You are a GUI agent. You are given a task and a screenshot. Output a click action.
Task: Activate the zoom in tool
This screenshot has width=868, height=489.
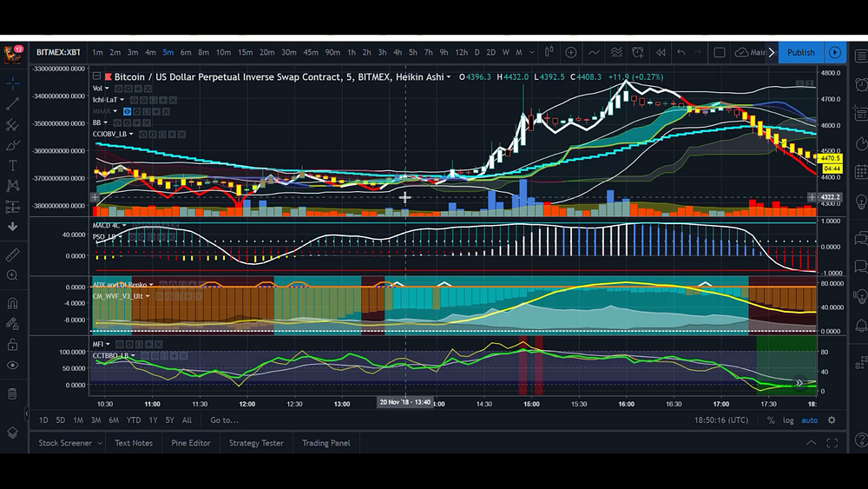tap(13, 275)
